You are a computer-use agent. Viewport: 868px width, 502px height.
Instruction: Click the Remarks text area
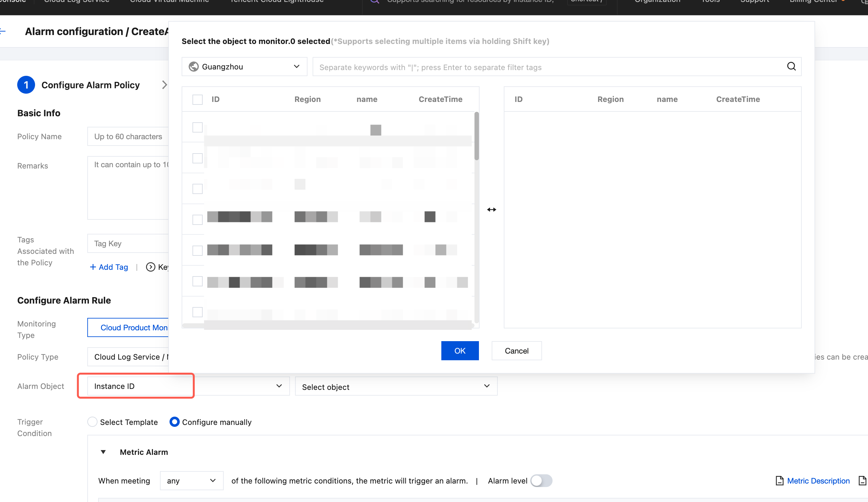click(128, 188)
